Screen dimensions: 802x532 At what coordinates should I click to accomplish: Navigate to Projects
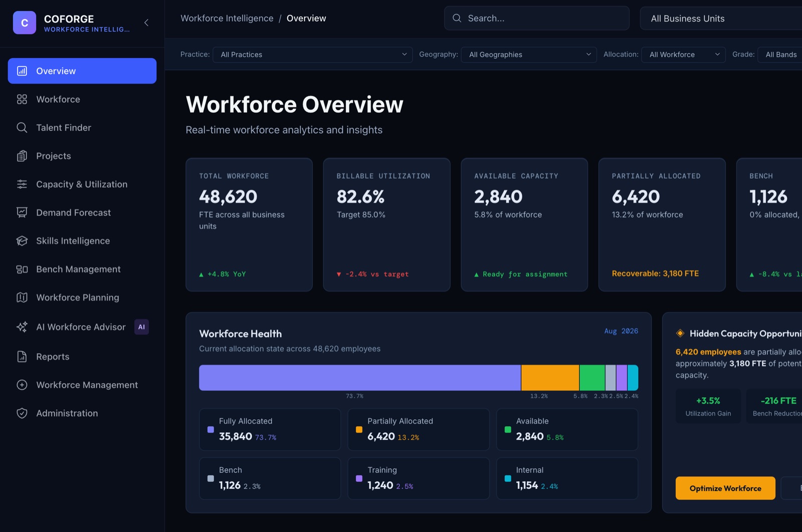pyautogui.click(x=82, y=156)
